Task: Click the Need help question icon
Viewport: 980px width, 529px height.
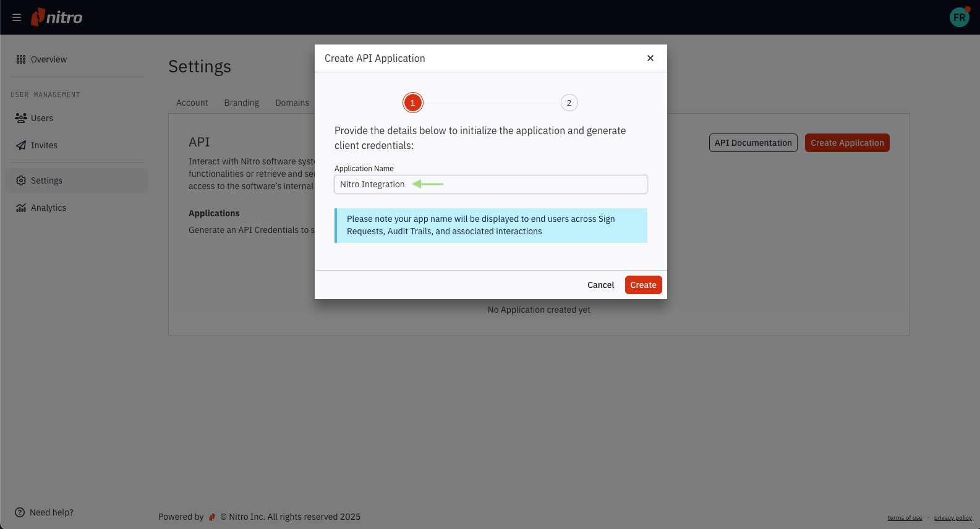Action: tap(20, 512)
